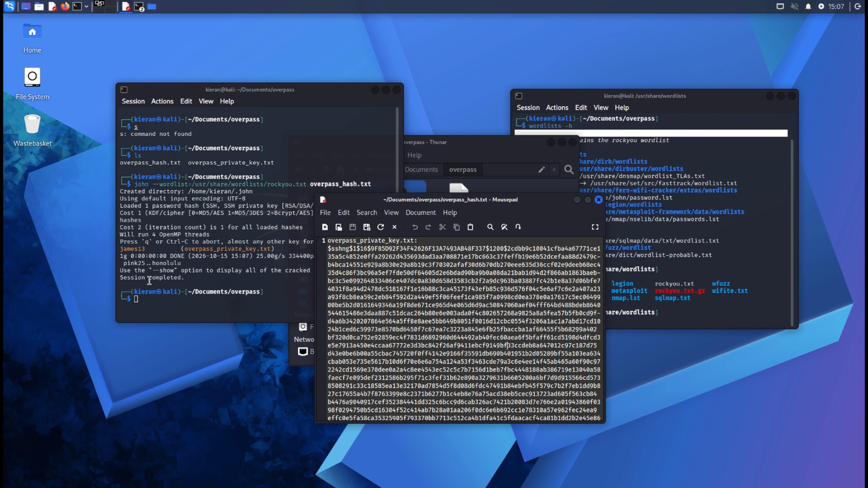
Task: Click Mousepad's open file toolbar icon
Action: click(x=339, y=227)
